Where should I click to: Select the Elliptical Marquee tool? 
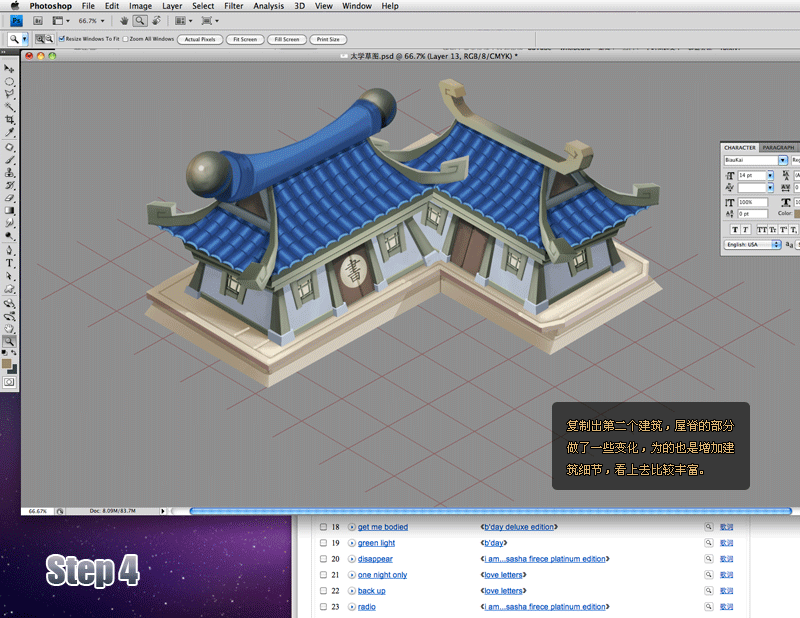point(9,82)
